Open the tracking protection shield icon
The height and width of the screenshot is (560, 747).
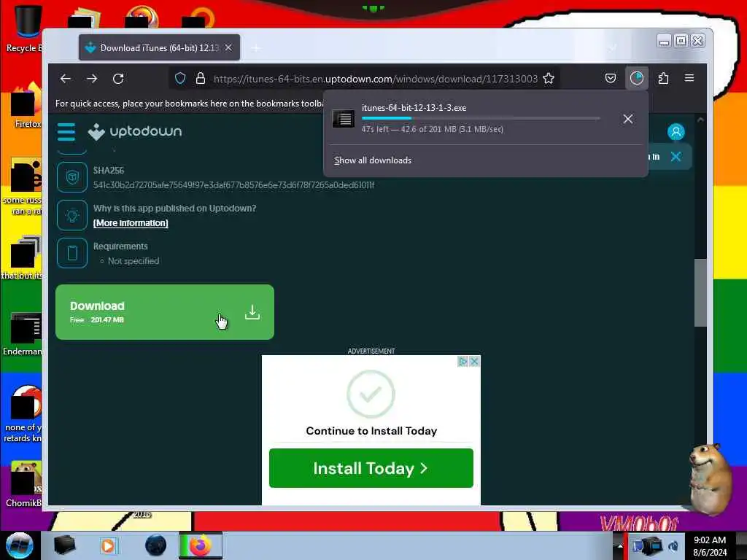click(x=180, y=78)
